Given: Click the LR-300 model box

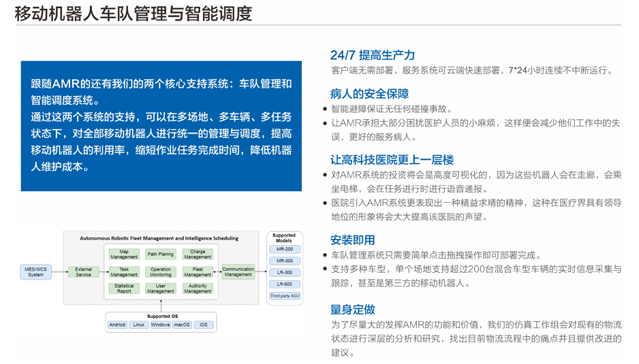Looking at the screenshot, I should (285, 273).
